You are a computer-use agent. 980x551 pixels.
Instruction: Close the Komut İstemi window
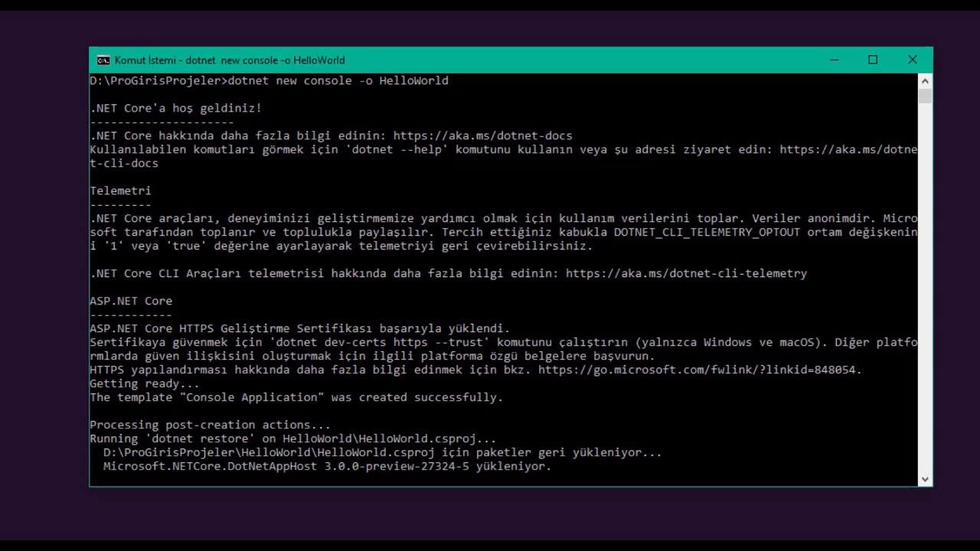pyautogui.click(x=912, y=60)
